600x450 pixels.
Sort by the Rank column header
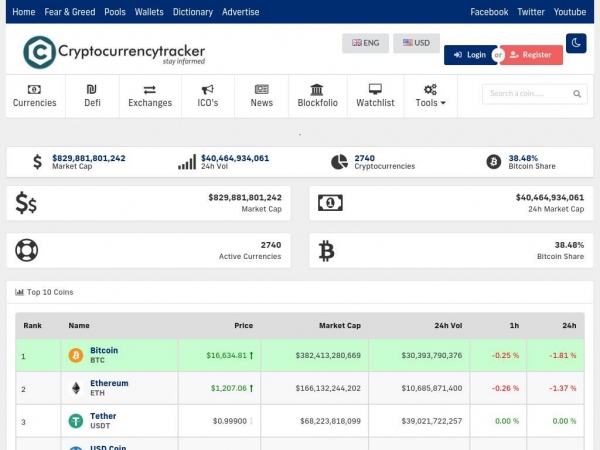click(33, 326)
